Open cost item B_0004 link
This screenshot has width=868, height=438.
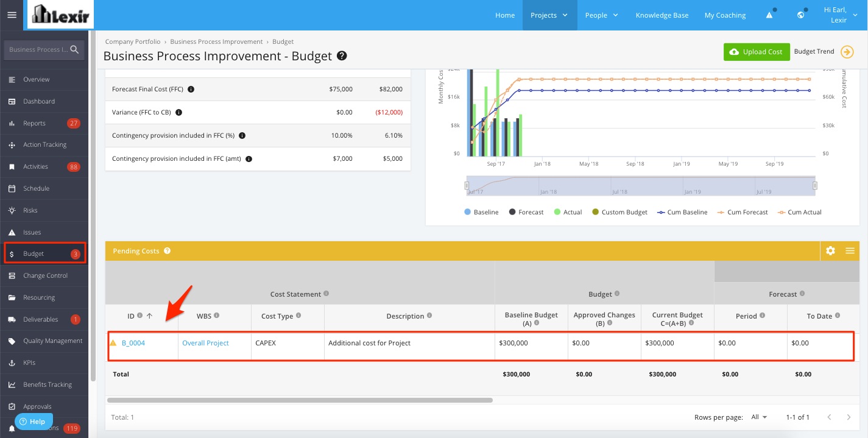tap(133, 343)
